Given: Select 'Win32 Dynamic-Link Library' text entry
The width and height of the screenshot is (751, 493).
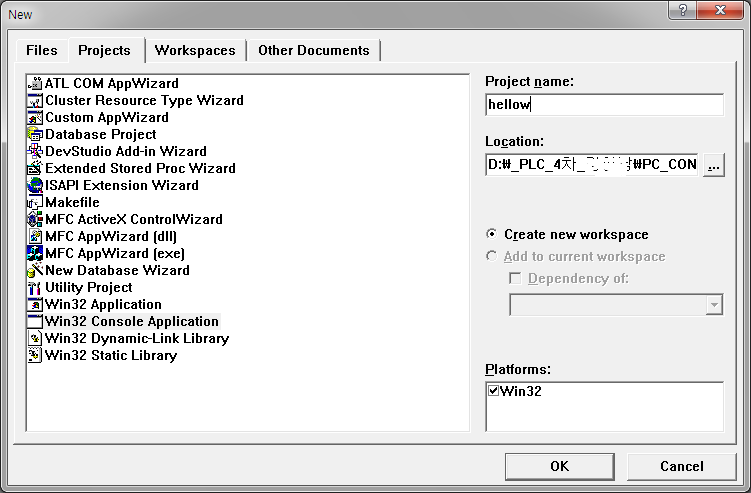Looking at the screenshot, I should pyautogui.click(x=137, y=339).
